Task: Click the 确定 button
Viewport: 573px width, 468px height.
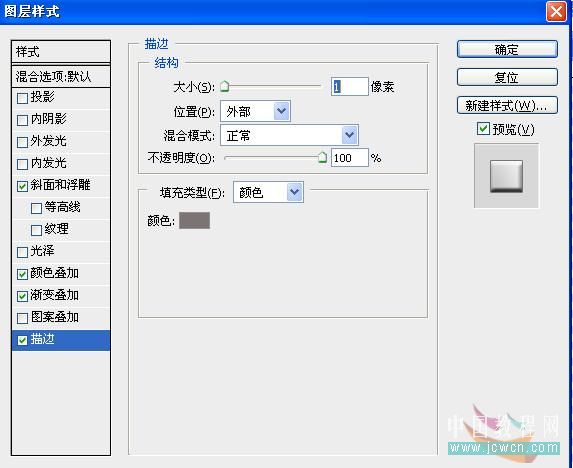Action: point(507,49)
